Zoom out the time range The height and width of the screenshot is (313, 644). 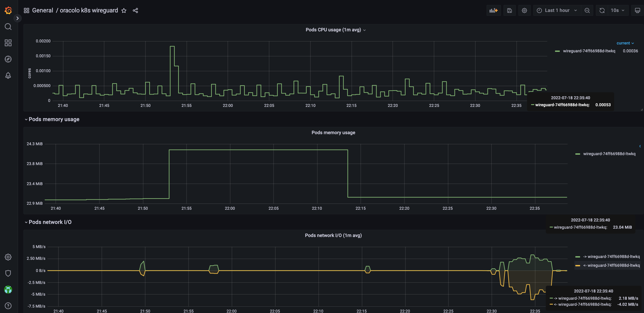point(587,10)
